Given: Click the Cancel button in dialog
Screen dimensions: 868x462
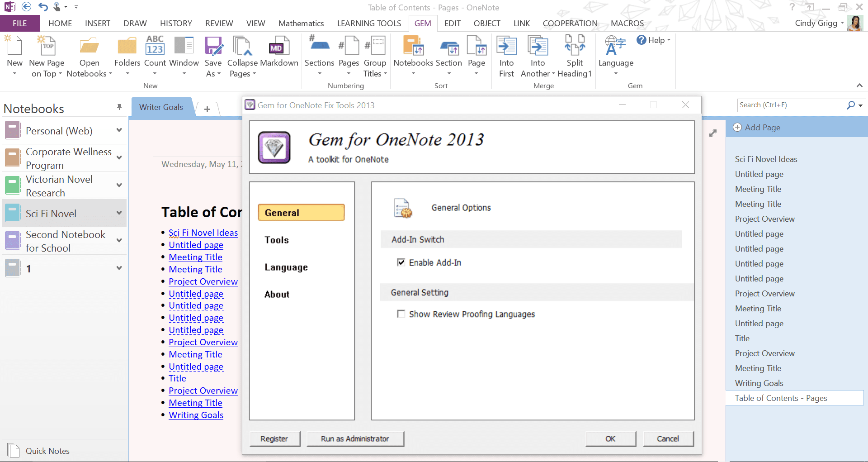Looking at the screenshot, I should pyautogui.click(x=668, y=439).
